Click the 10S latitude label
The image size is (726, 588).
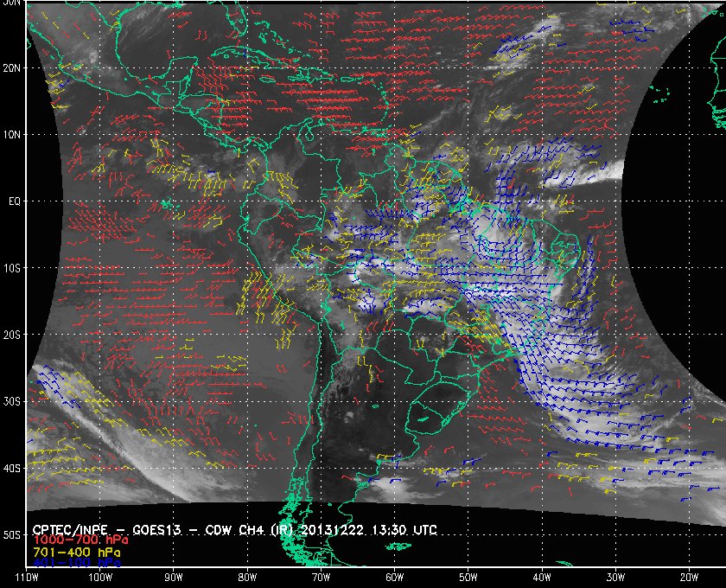[x=11, y=268]
